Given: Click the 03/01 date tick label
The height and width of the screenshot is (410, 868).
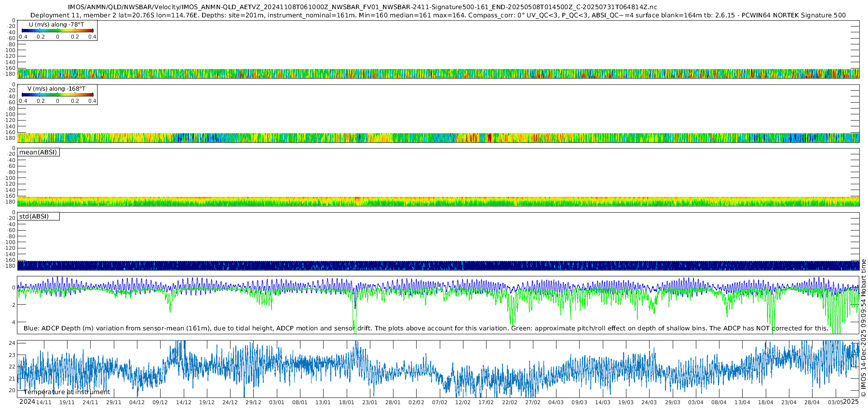Looking at the screenshot, I should tap(277, 403).
